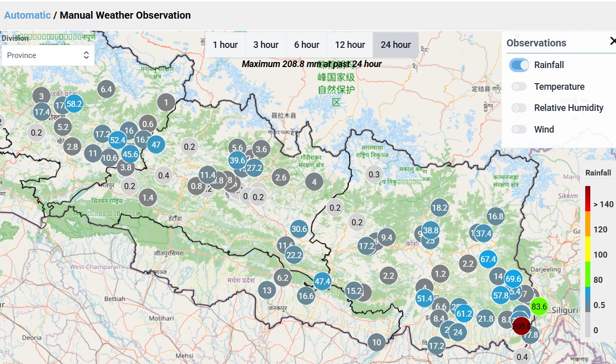
Task: Click the 13 rainfall station marker
Action: 267,290
